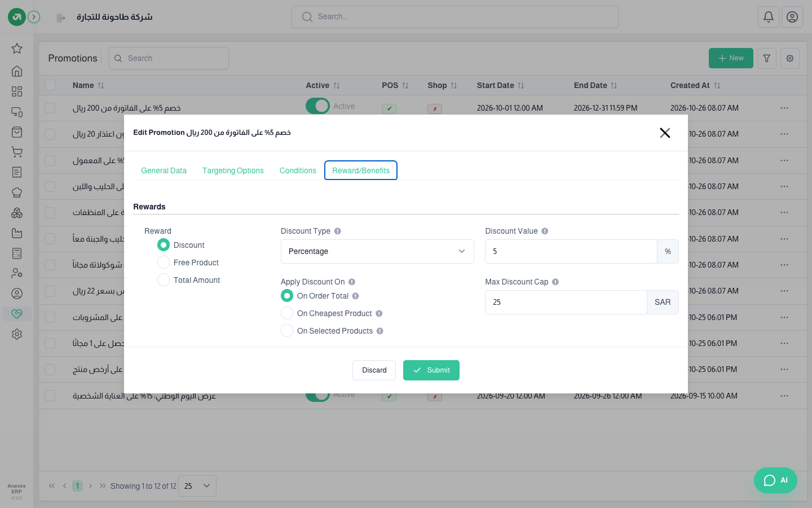Open the promotions heart icon in the sidebar
Image resolution: width=812 pixels, height=508 pixels.
17,314
